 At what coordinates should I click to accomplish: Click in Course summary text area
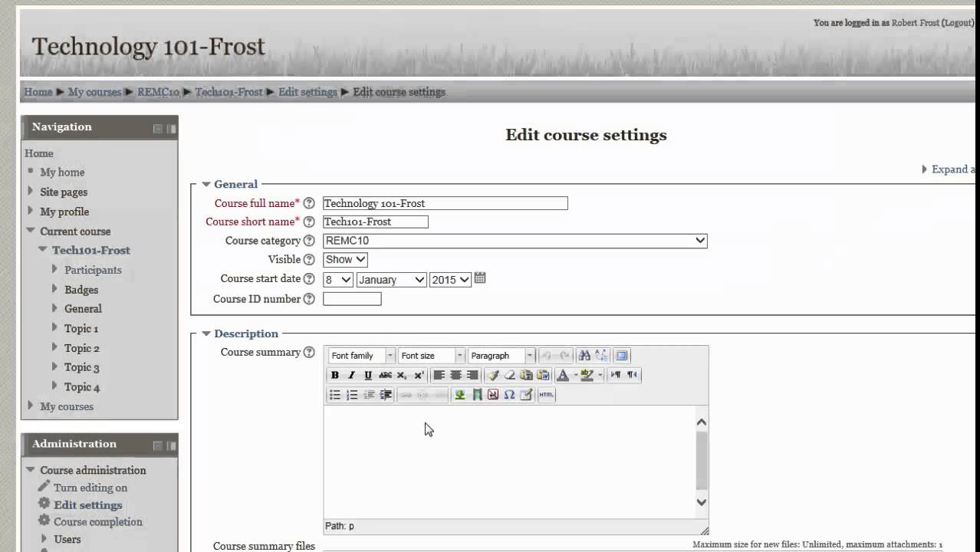(x=509, y=462)
